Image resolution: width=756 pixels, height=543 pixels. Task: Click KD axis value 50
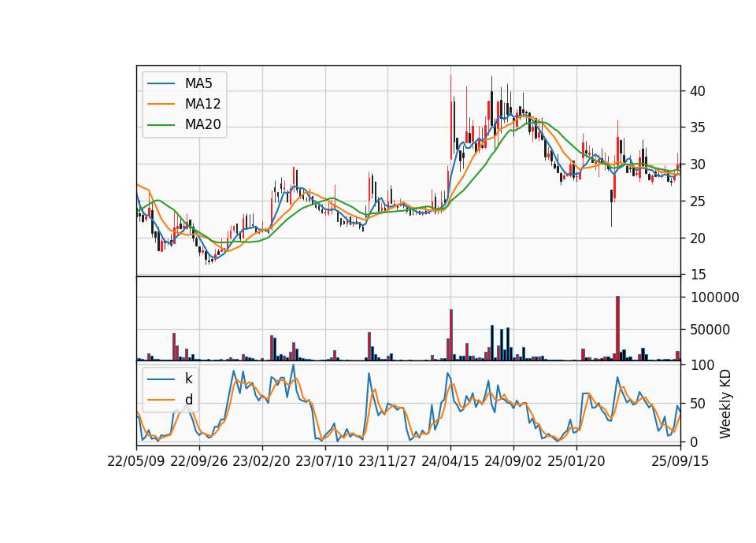coord(697,403)
